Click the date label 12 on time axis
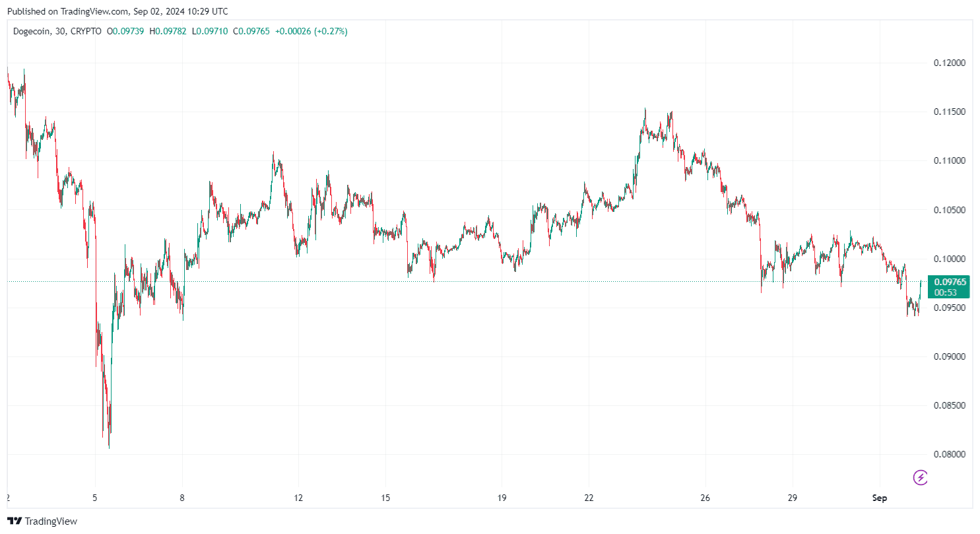 coord(298,498)
